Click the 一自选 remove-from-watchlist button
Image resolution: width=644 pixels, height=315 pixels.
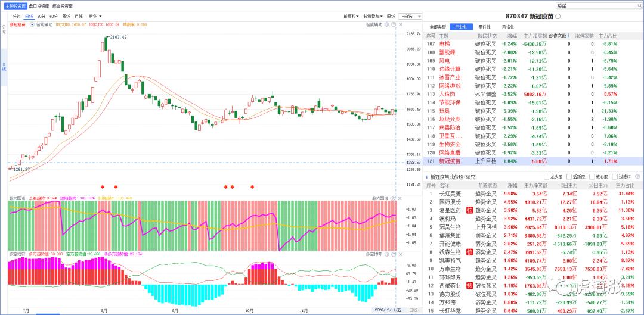(407, 17)
